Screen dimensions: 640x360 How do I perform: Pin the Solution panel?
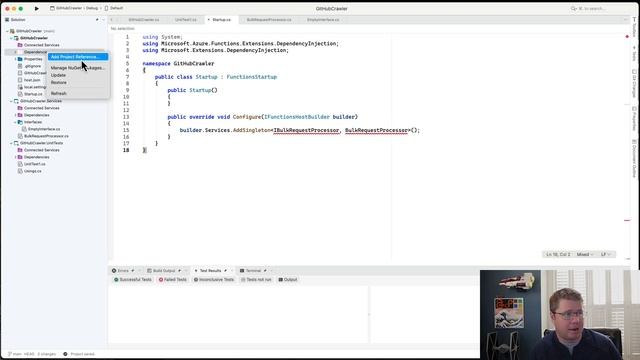(x=97, y=20)
